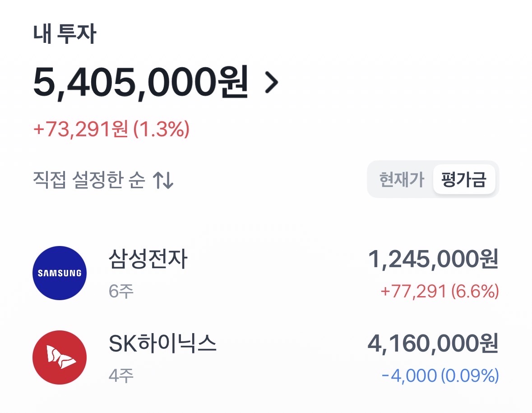
Task: Open the 직접 설정한 순 sort dropdown
Action: (x=89, y=181)
